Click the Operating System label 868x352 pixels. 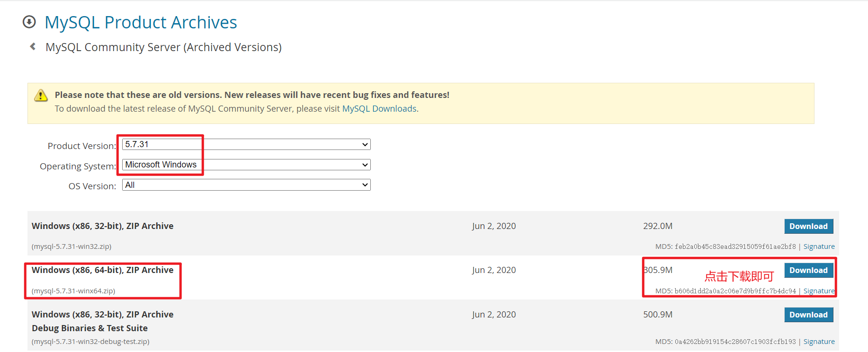click(x=78, y=166)
